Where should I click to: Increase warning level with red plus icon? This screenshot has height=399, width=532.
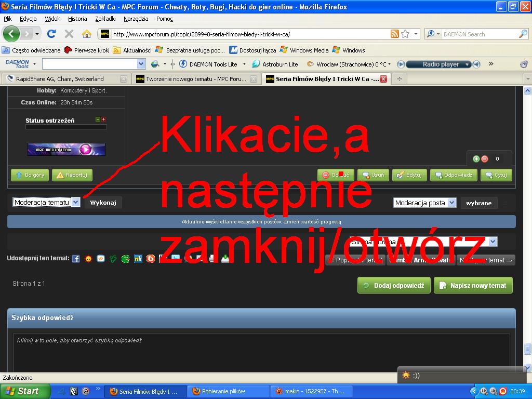104,119
